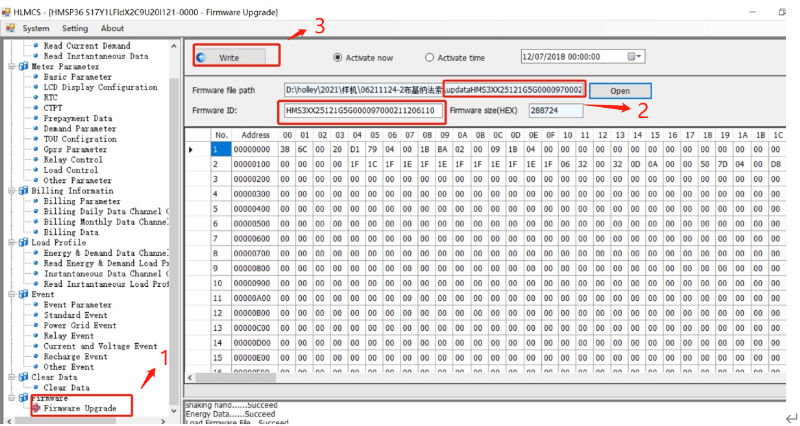The image size is (800, 426).
Task: Open Current and Voltage Event item
Action: pos(100,346)
